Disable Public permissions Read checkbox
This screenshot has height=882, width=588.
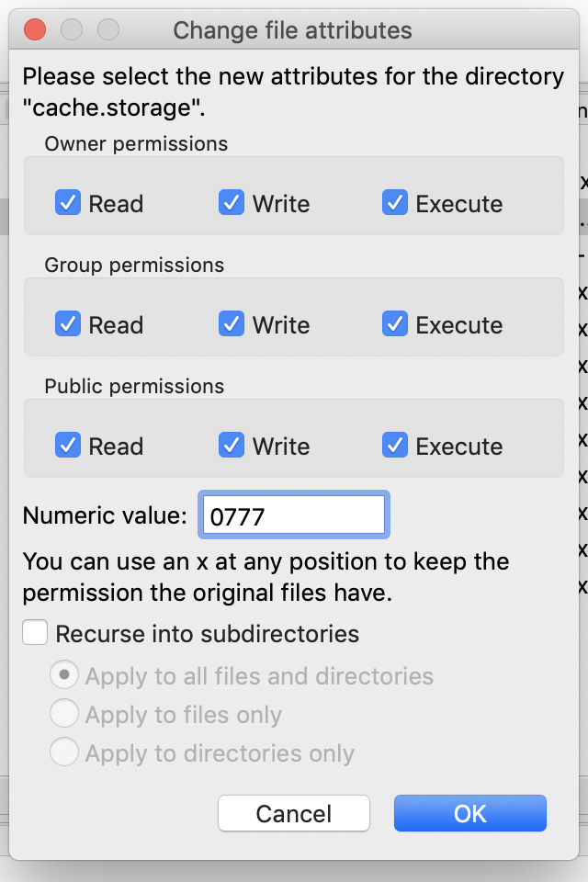[68, 446]
